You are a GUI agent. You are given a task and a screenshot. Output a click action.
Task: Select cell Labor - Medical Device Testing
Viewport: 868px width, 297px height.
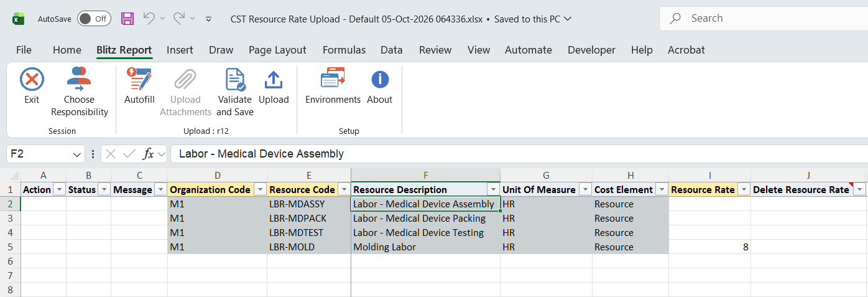426,233
